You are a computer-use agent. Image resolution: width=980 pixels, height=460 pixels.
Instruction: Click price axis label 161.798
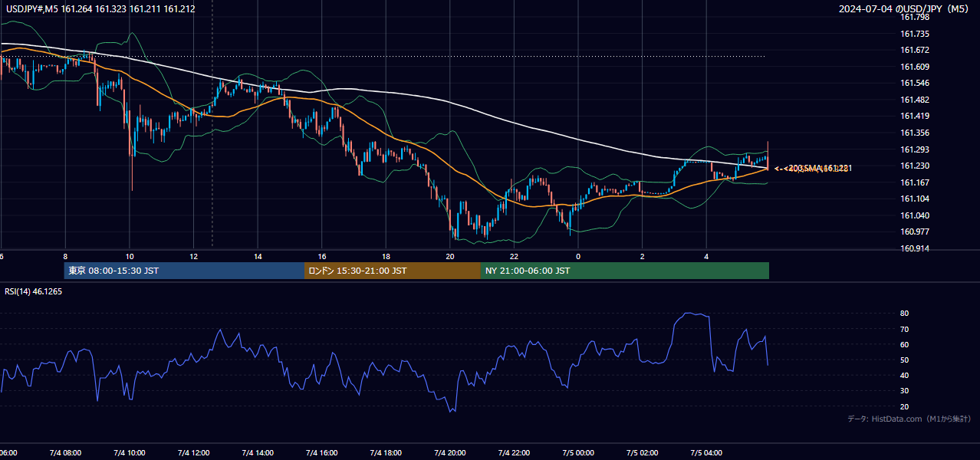click(915, 17)
